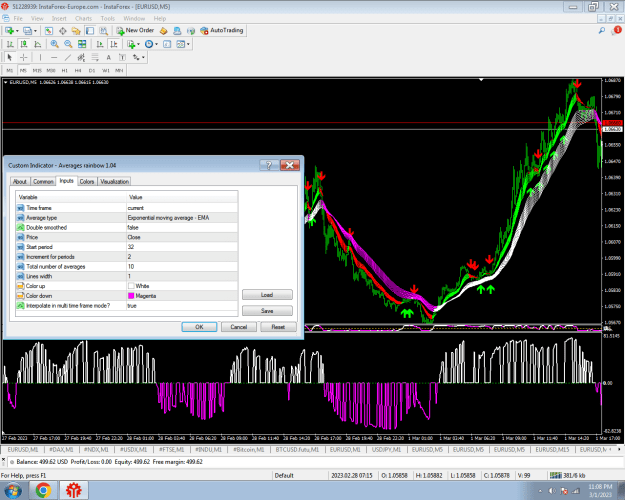Switch chart to Line Chart type
The image size is (625, 500).
click(x=37, y=44)
